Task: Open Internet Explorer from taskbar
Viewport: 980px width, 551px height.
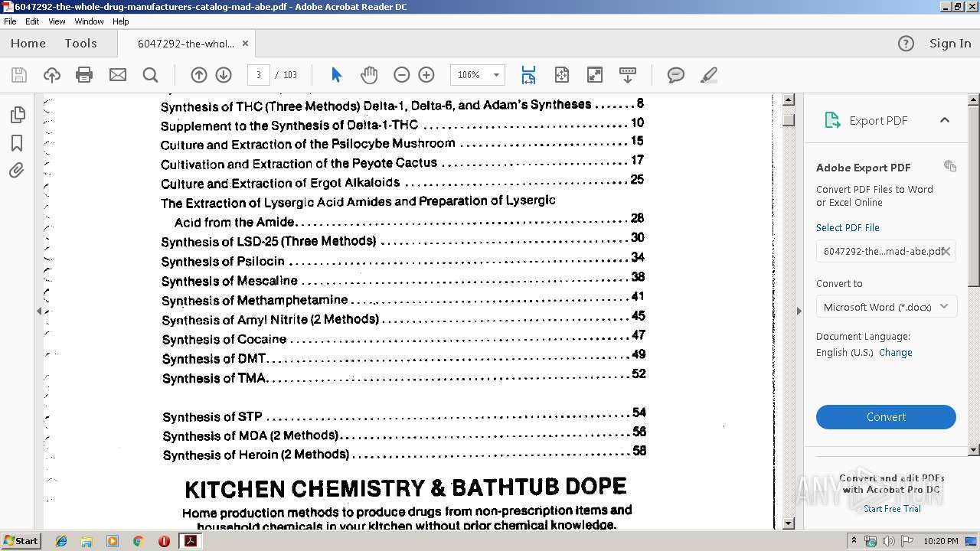Action: click(x=61, y=541)
